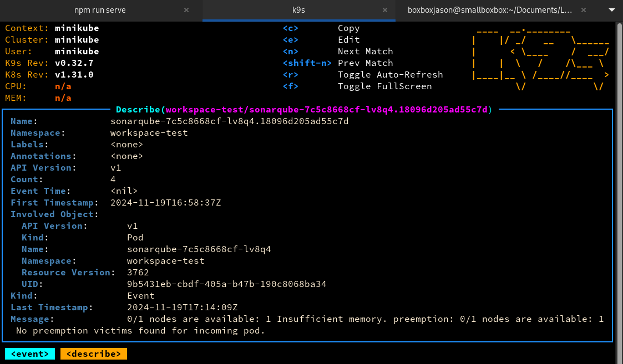
Task: Click the event name sonarqube-7c5c8668cf-lv8q4.18096d205ad55c7d
Action: click(x=229, y=121)
